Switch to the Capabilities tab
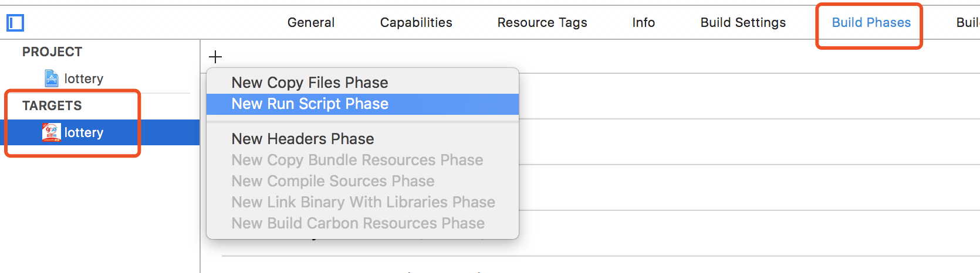The image size is (980, 273). 416,23
